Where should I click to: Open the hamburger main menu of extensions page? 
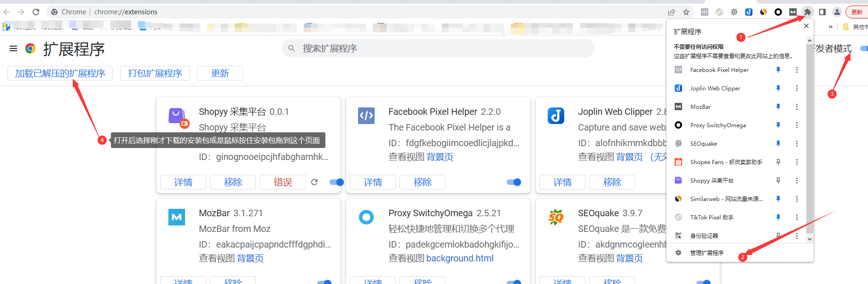coord(13,48)
